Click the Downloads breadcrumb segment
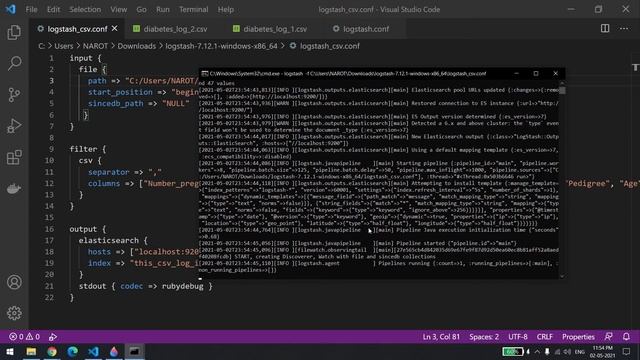This screenshot has width=640, height=360. tap(136, 46)
